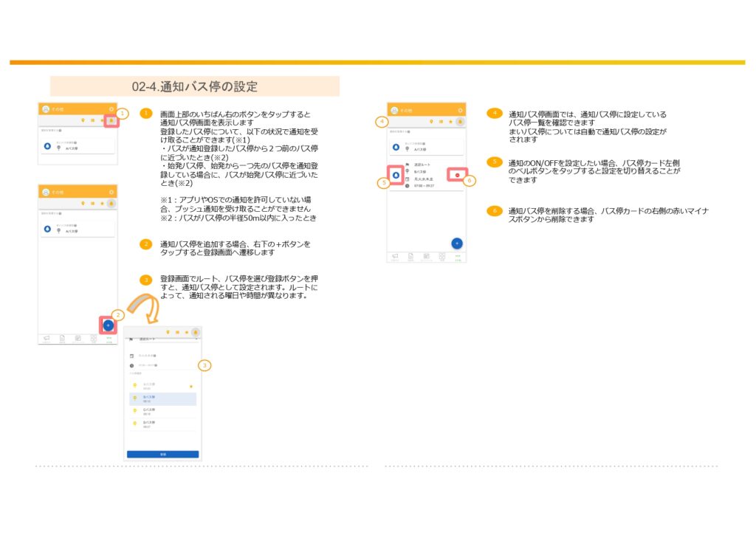
Task: Tap the star favorites icon in the right phone
Action: pyautogui.click(x=450, y=121)
